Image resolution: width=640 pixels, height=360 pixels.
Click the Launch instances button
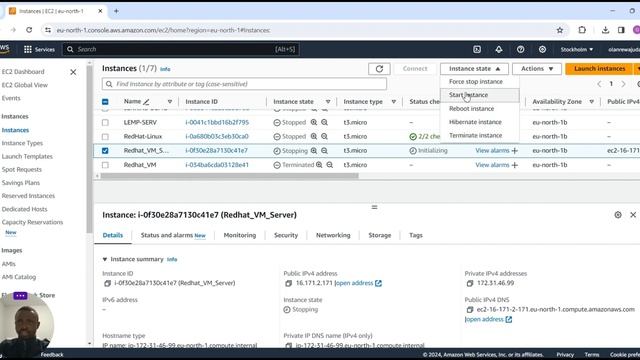click(599, 69)
